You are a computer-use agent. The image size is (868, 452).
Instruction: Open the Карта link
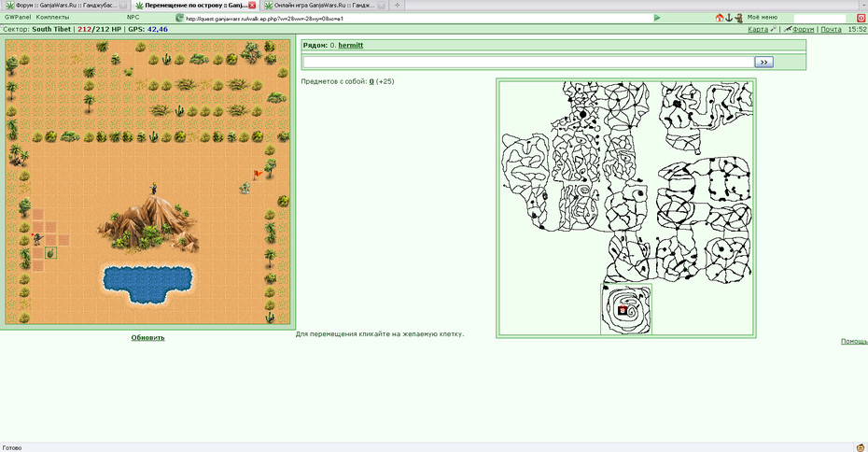click(x=758, y=29)
